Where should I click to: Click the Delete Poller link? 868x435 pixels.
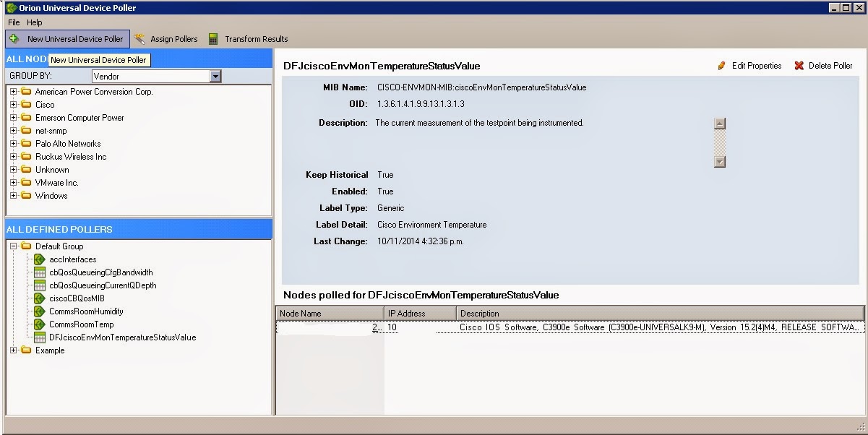tap(830, 66)
